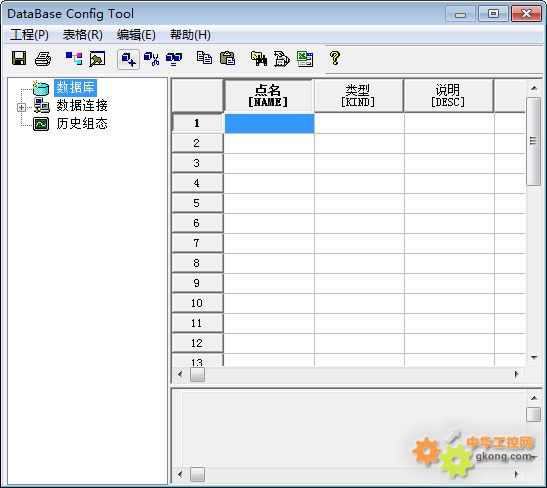This screenshot has height=488, width=547.
Task: Click the find binoculars icon
Action: pyautogui.click(x=259, y=59)
